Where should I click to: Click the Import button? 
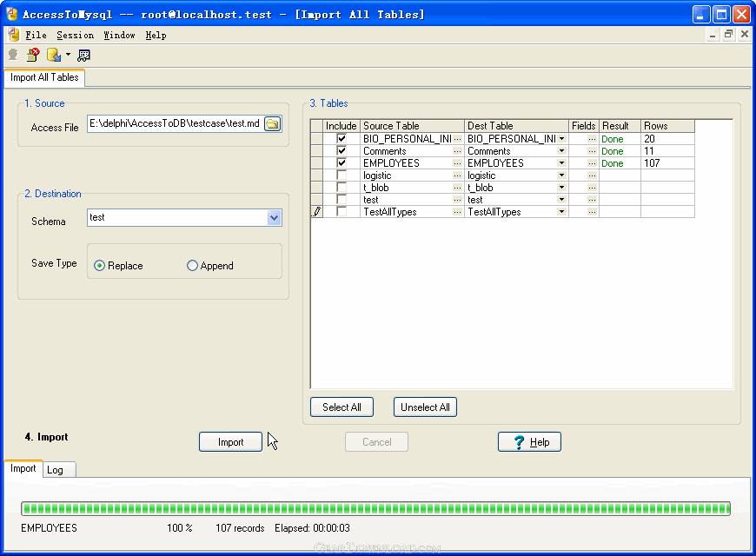coord(230,442)
